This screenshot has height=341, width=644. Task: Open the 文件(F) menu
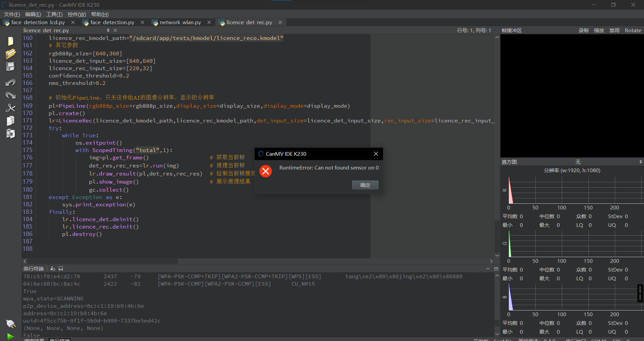(x=12, y=14)
